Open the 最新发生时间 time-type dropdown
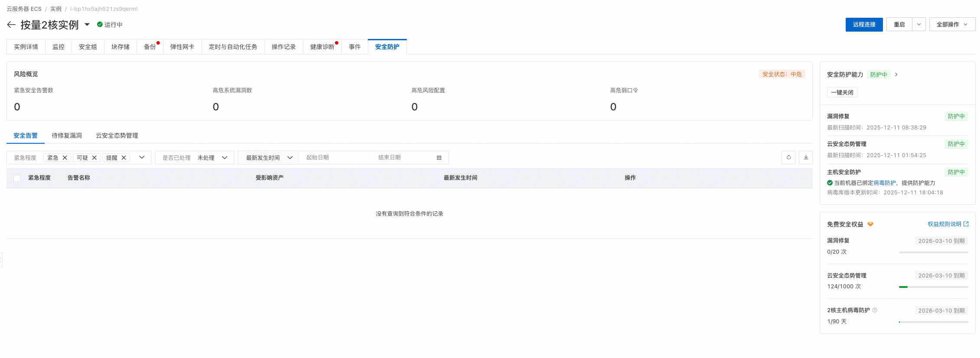The height and width of the screenshot is (358, 980). click(269, 158)
